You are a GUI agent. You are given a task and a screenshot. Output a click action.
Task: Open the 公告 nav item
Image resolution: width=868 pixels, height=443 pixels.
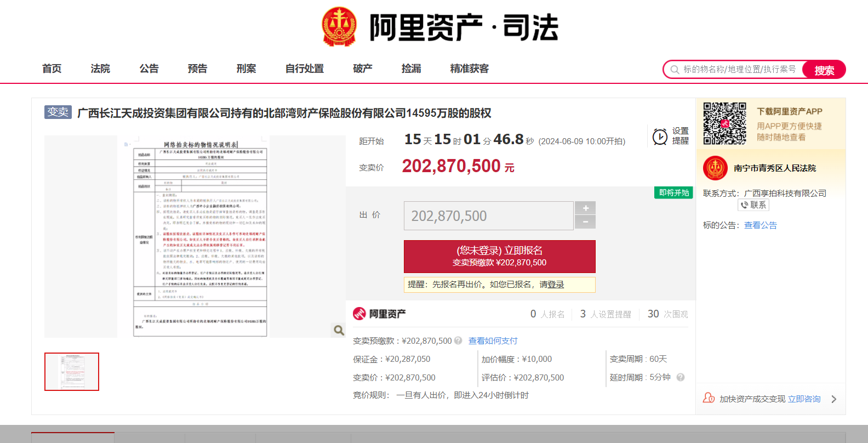click(x=149, y=69)
